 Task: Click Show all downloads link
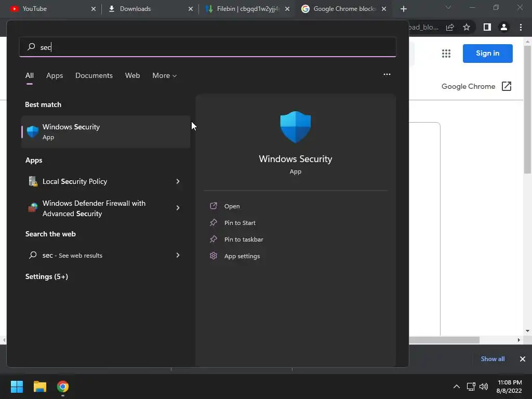click(x=493, y=359)
